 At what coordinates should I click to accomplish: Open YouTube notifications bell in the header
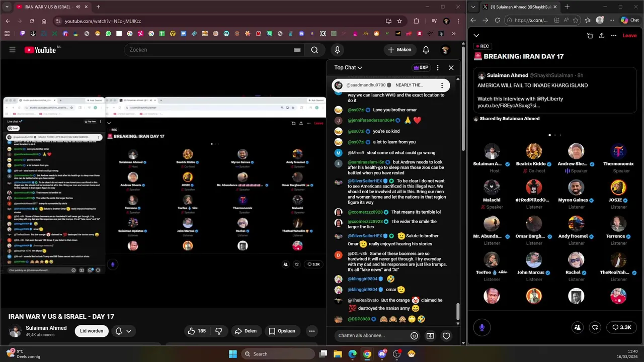[x=426, y=50]
